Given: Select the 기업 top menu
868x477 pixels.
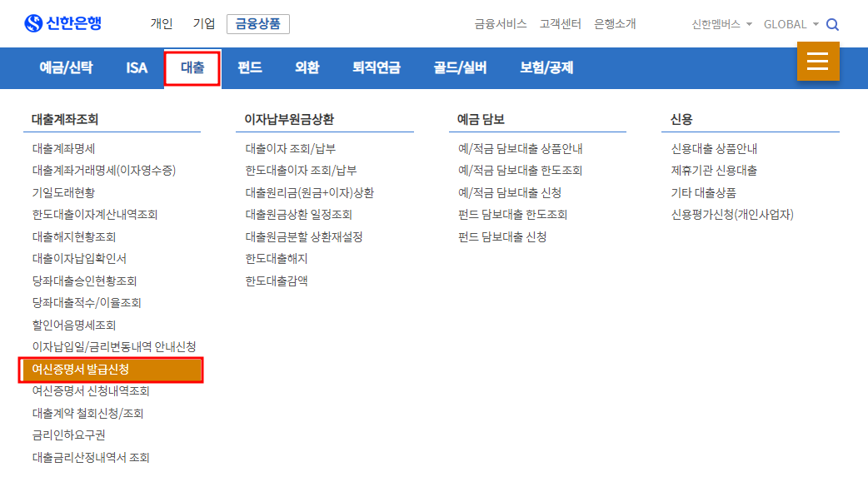Looking at the screenshot, I should 204,24.
